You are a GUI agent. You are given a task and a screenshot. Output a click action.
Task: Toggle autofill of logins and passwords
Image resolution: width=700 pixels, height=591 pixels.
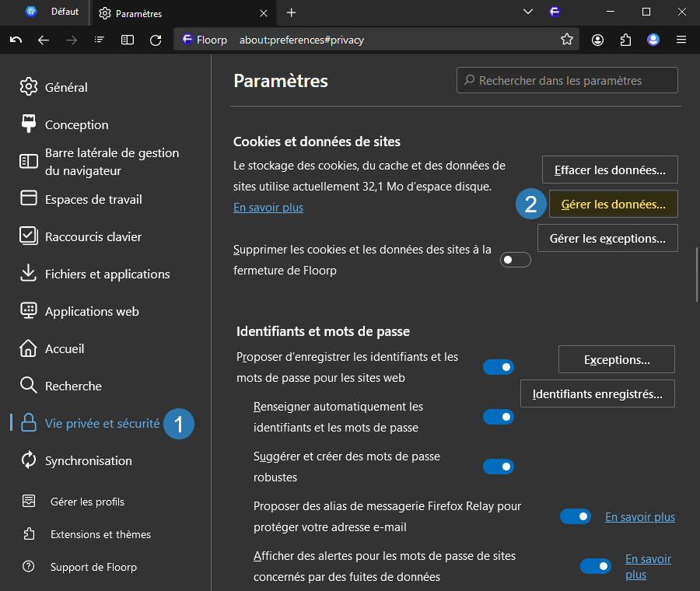pyautogui.click(x=499, y=417)
